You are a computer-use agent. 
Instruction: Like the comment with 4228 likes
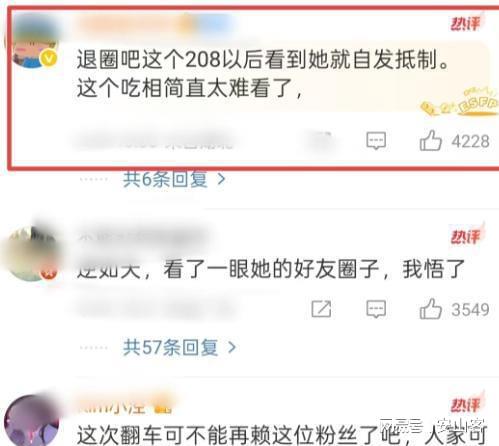pyautogui.click(x=431, y=141)
